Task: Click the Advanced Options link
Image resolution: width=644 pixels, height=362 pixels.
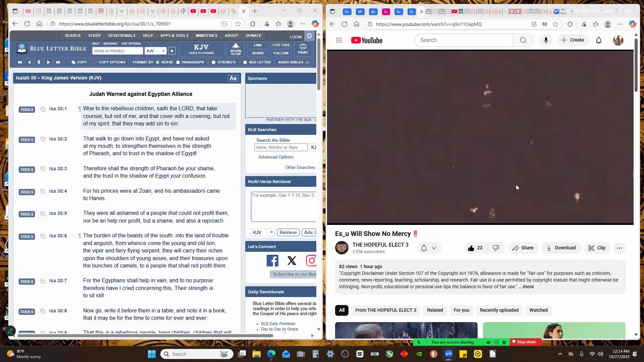Action: (x=276, y=157)
